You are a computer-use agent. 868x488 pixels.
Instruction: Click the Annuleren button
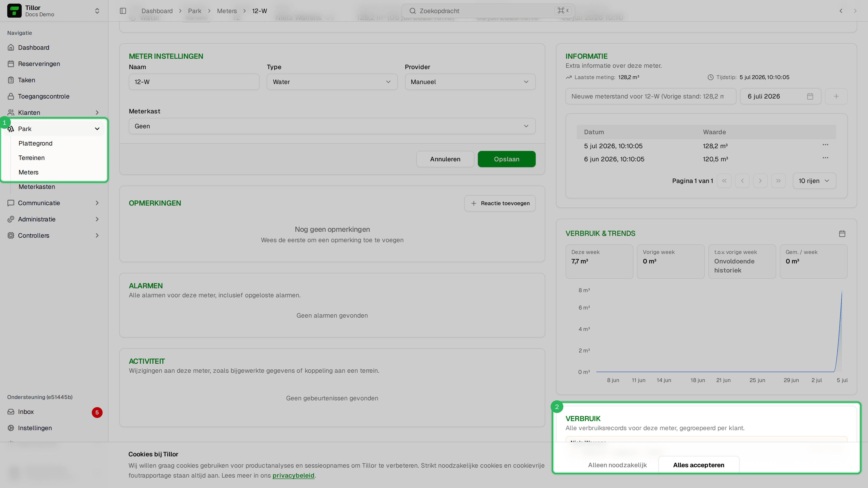(445, 159)
